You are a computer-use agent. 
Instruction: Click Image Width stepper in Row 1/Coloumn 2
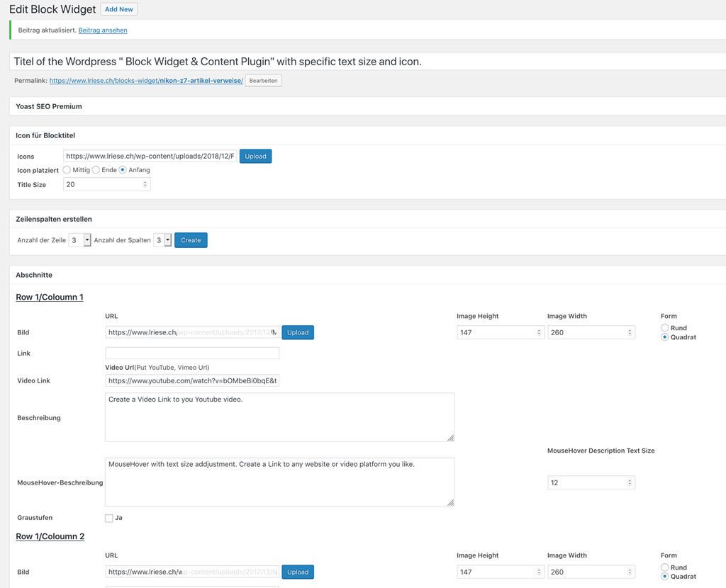(x=630, y=572)
